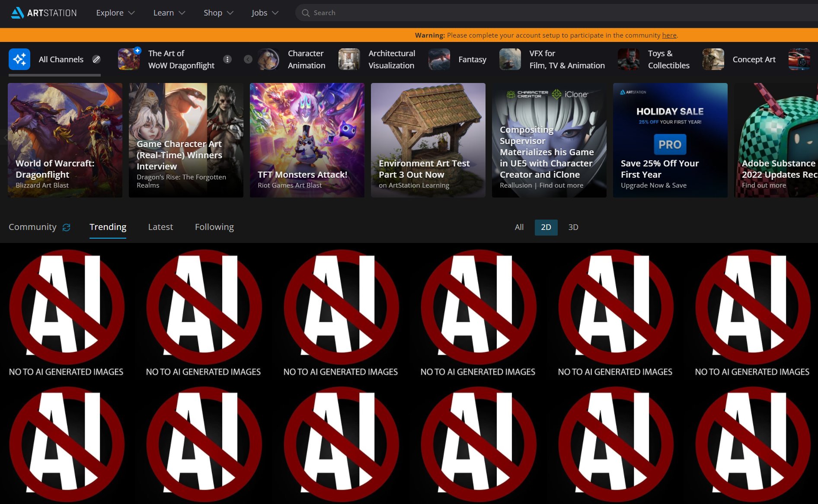
Task: Open the Holiday Sale PRO banner
Action: pos(670,140)
